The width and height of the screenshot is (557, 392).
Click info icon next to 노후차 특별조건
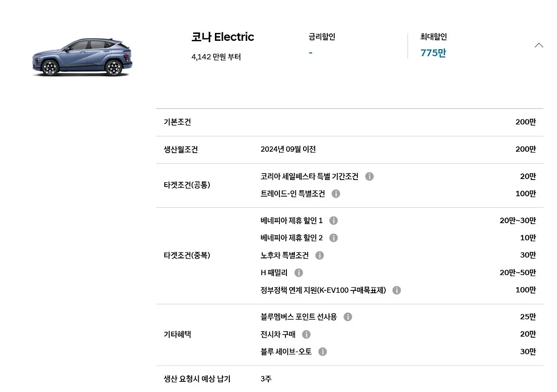319,255
